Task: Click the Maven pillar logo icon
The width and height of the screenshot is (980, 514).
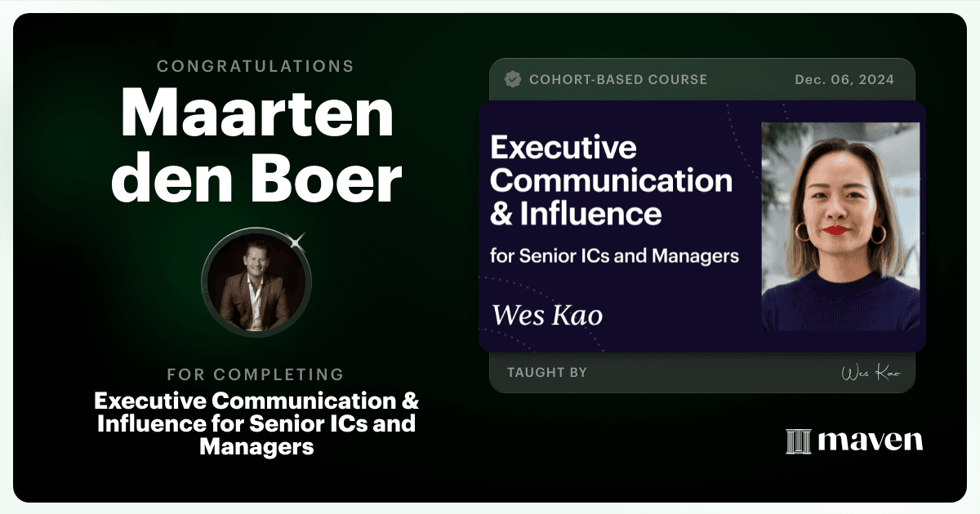Action: click(798, 441)
